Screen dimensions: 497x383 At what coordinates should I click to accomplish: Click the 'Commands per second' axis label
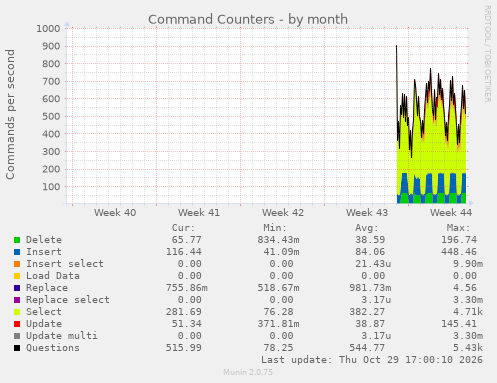pyautogui.click(x=10, y=114)
